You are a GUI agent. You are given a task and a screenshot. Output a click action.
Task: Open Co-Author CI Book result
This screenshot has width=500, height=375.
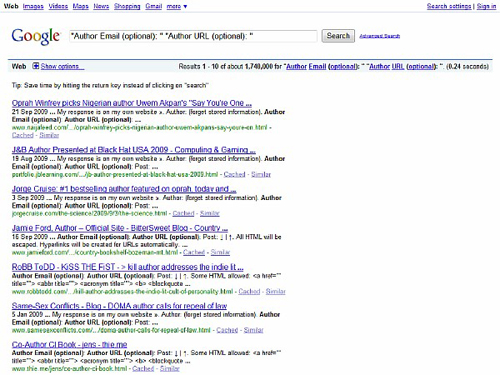click(x=69, y=344)
